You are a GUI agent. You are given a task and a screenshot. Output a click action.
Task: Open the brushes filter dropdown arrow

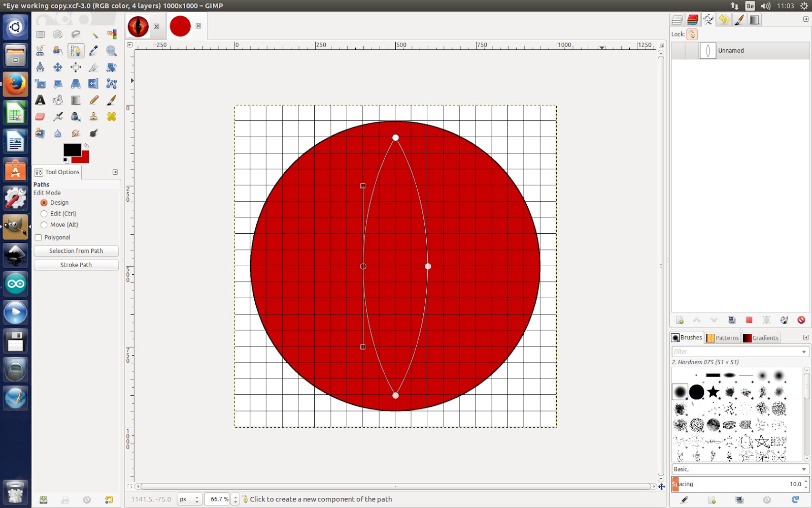[x=803, y=351]
